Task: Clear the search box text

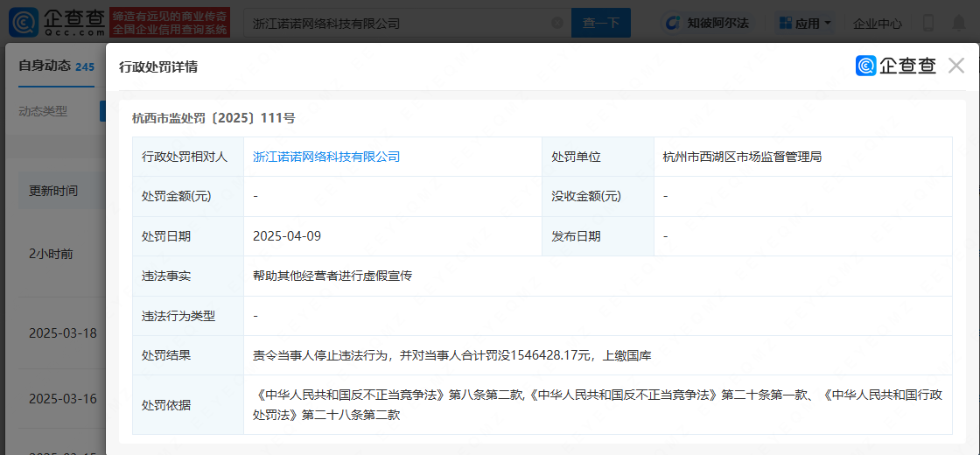Action: pos(557,24)
